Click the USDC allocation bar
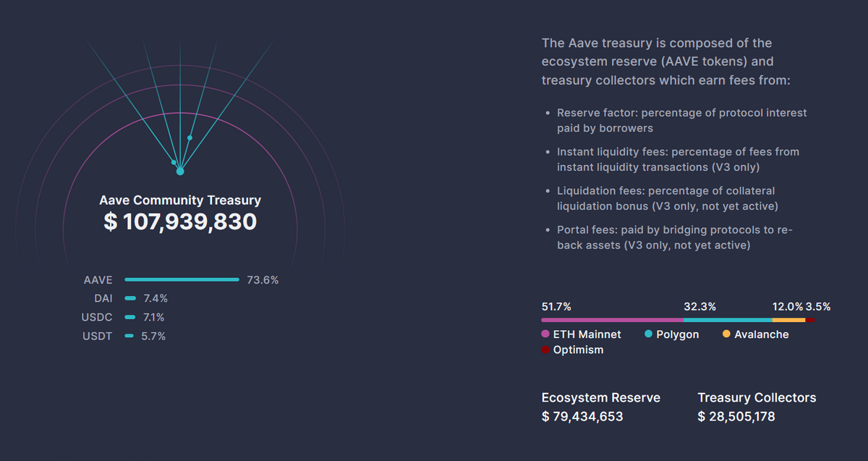The height and width of the screenshot is (461, 868). [130, 317]
